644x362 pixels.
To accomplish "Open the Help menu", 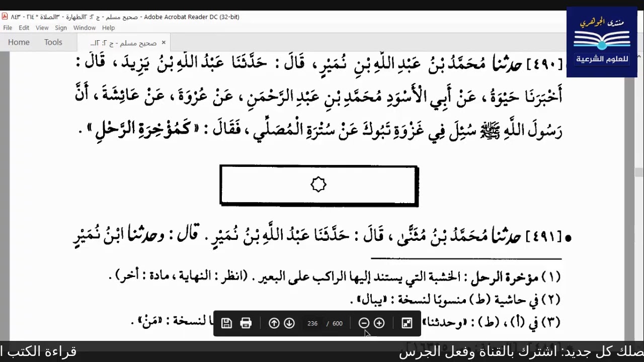I will [108, 28].
